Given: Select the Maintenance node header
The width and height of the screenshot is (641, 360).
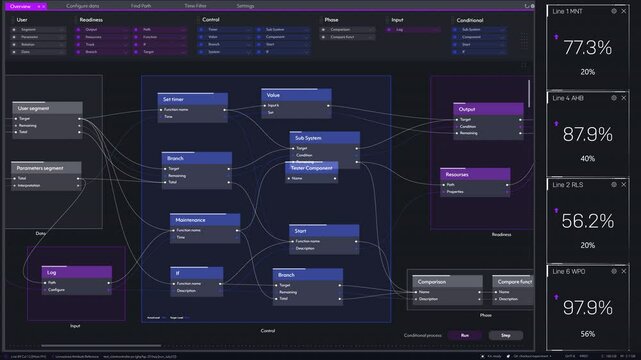Looking at the screenshot, I should (x=205, y=220).
